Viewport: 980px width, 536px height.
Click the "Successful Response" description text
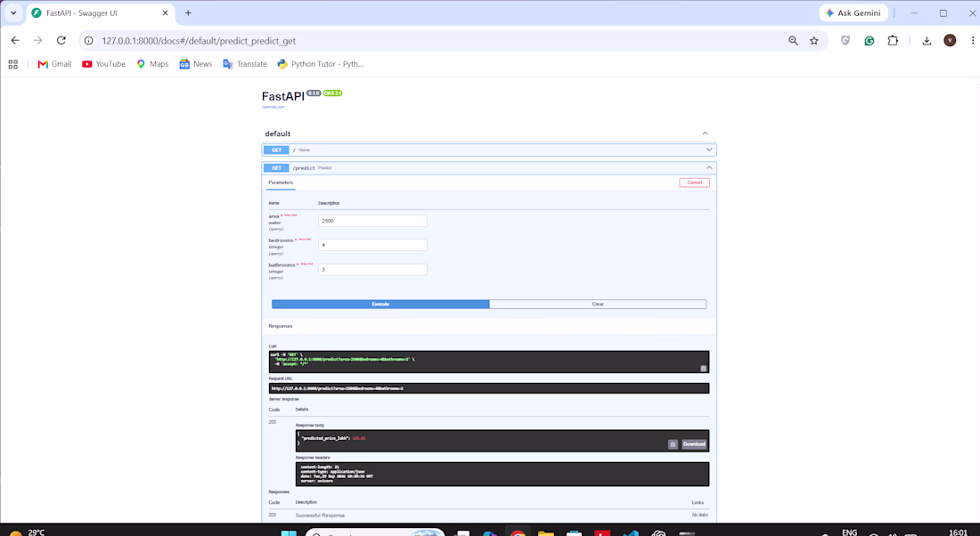(320, 516)
